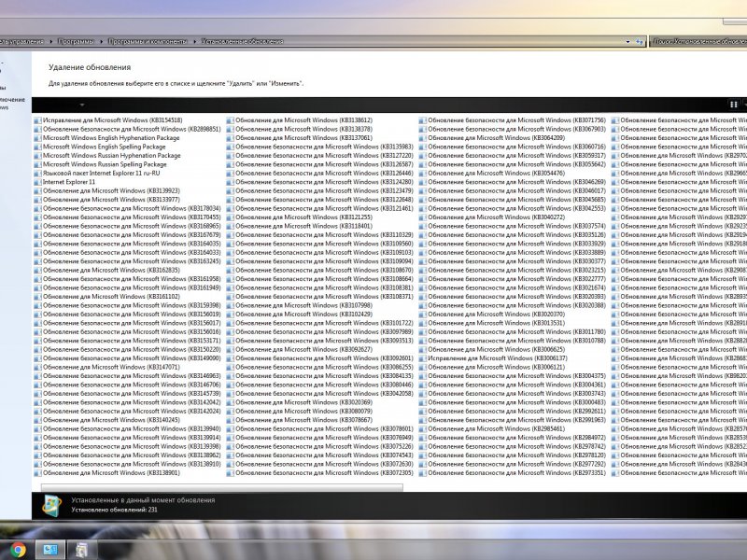Viewport: 747px width, 560px height.
Task: Click Установленные обновления breadcrumb item
Action: click(243, 41)
